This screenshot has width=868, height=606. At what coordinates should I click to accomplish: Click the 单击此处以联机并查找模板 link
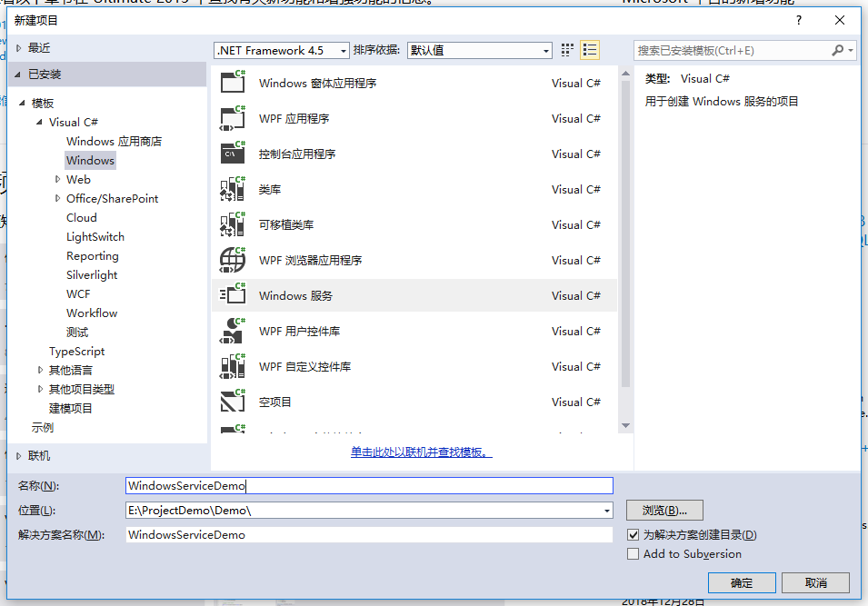pos(421,452)
